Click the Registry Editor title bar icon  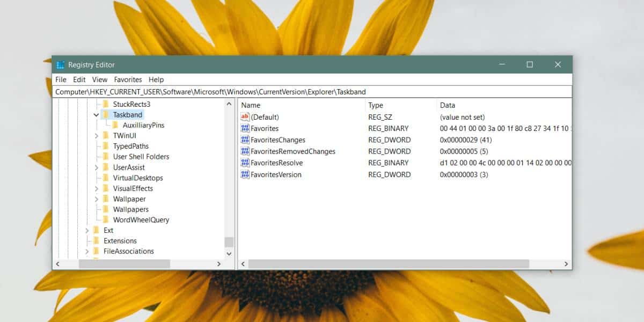pyautogui.click(x=60, y=64)
